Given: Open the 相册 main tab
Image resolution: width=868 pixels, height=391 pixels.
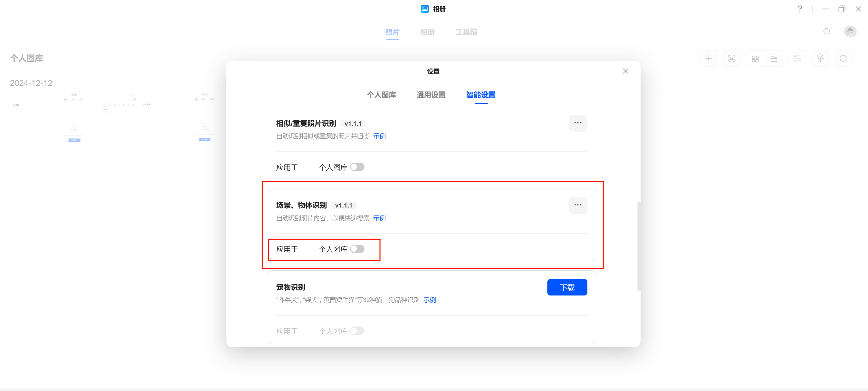Looking at the screenshot, I should (427, 32).
